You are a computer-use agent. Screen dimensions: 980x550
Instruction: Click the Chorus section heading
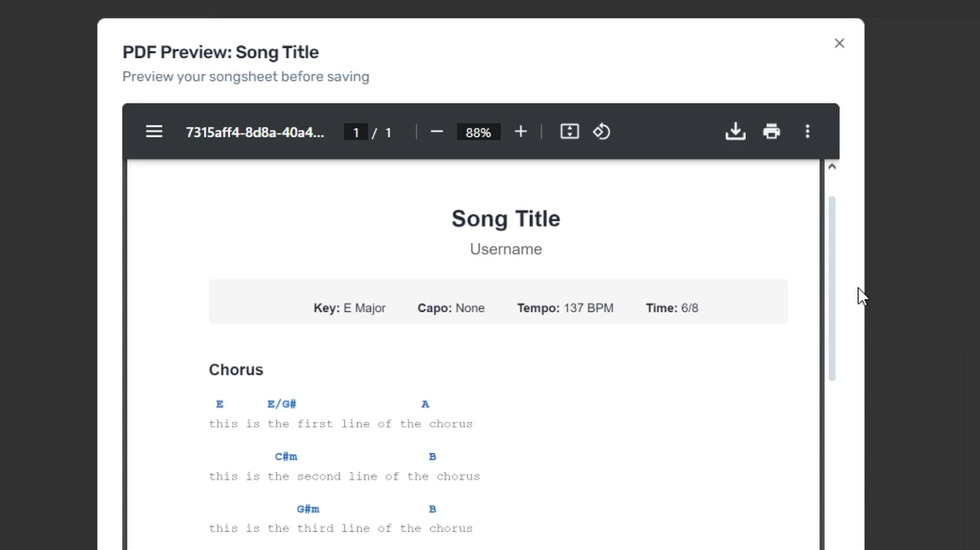pyautogui.click(x=235, y=369)
